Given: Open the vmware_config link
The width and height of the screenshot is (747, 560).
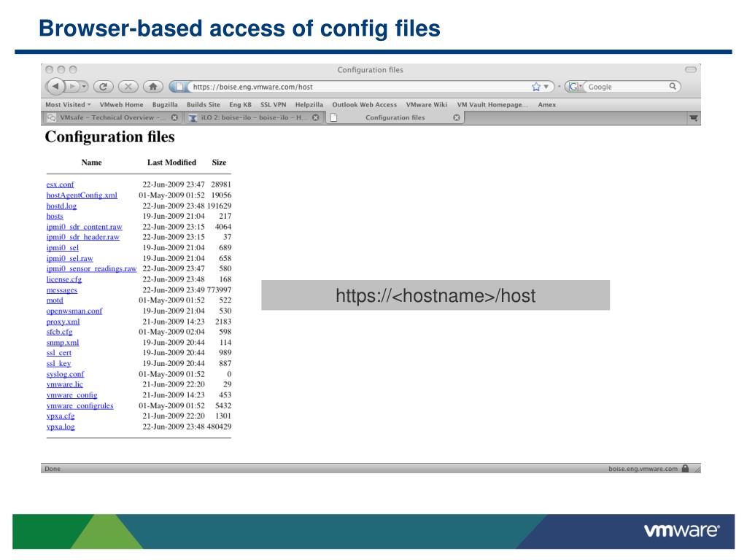Looking at the screenshot, I should point(72,395).
